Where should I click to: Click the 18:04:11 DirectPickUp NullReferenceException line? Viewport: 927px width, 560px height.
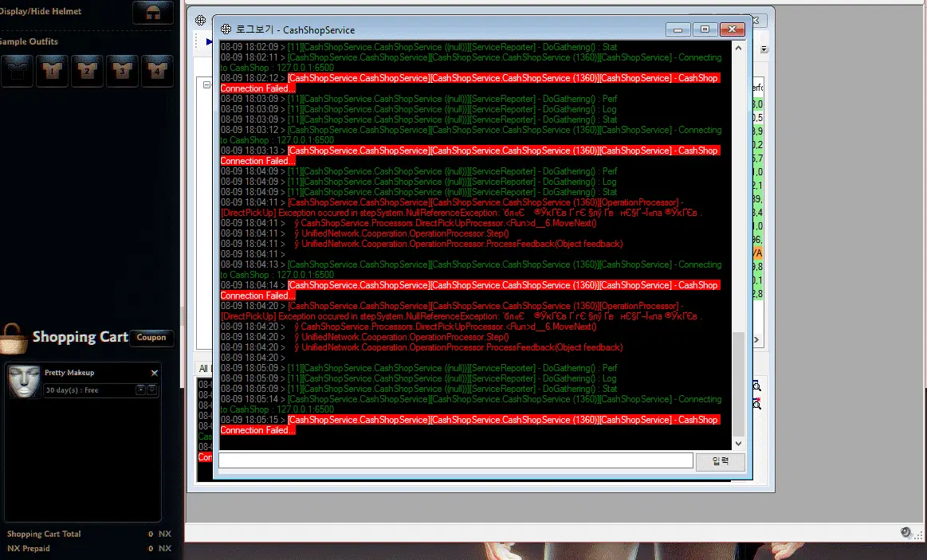tap(462, 207)
